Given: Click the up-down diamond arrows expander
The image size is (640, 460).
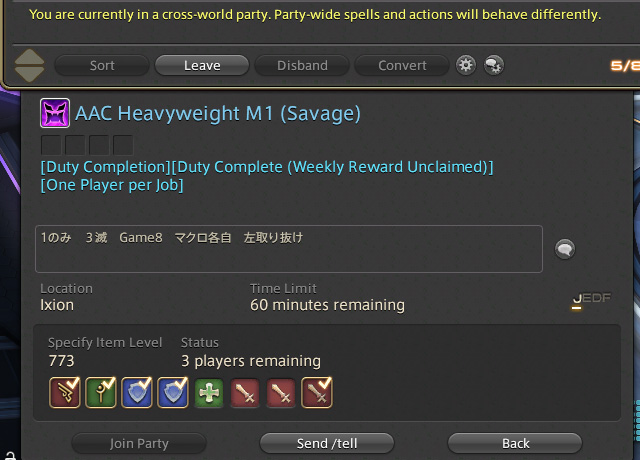Looking at the screenshot, I should tap(29, 65).
